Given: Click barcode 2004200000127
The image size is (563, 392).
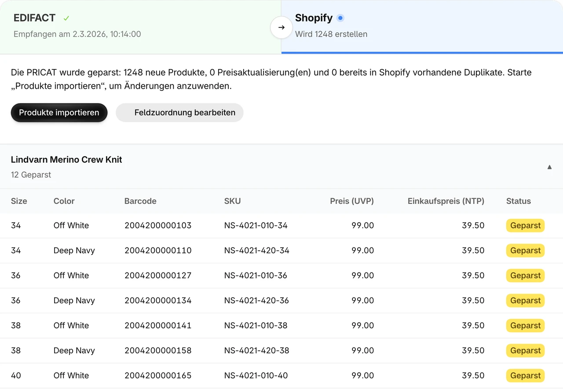Looking at the screenshot, I should 158,276.
